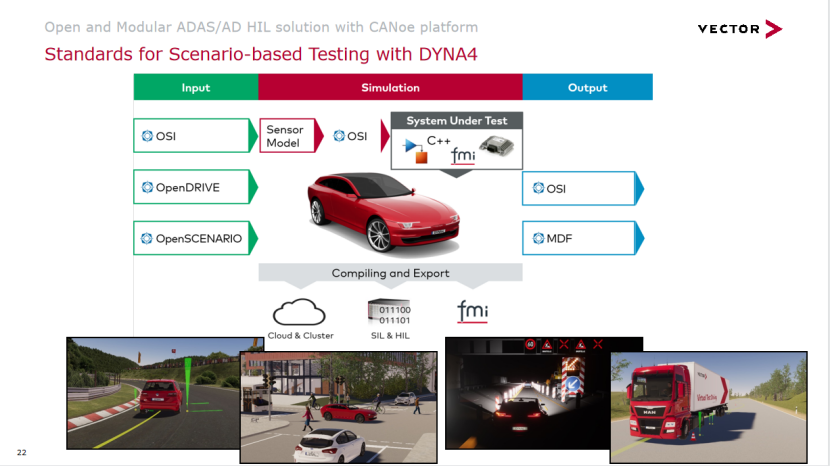The height and width of the screenshot is (466, 830).
Task: Click the fmi logo below Compiling and Export
Action: [472, 311]
